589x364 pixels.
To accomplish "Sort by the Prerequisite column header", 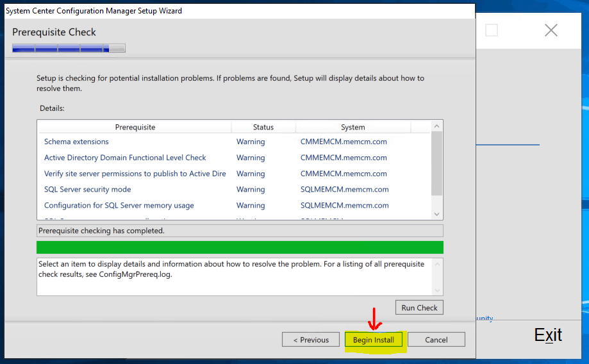I will pos(135,127).
